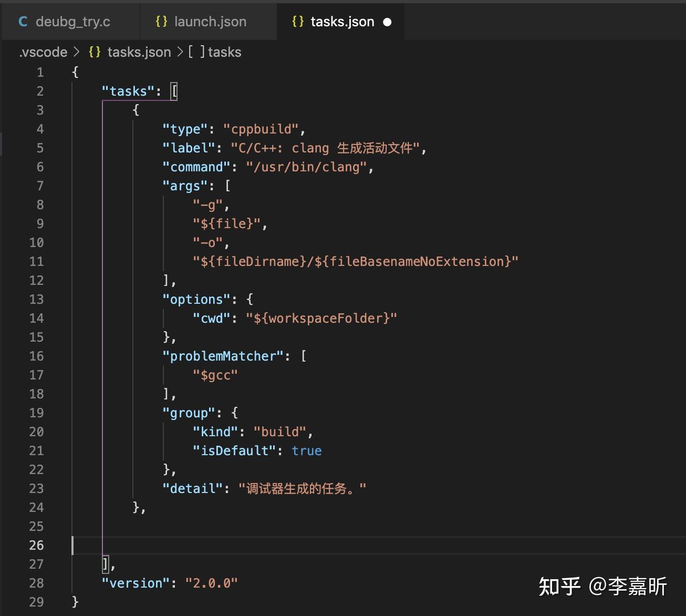
Task: Click the ${workspaceFolder} cwd value
Action: pyautogui.click(x=321, y=318)
